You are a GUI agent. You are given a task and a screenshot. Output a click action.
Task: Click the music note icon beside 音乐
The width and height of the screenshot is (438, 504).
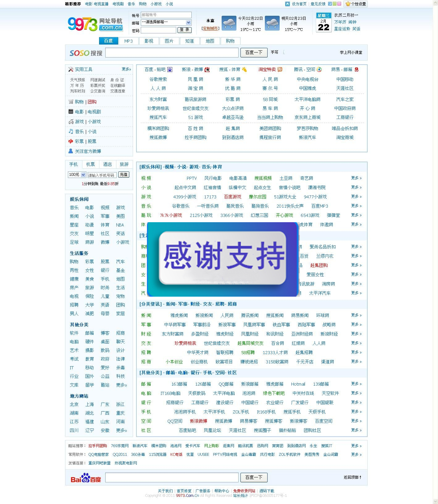point(71,131)
